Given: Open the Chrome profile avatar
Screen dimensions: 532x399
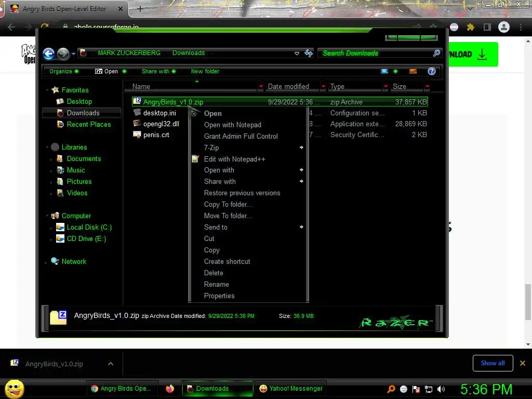Looking at the screenshot, I should 504,27.
